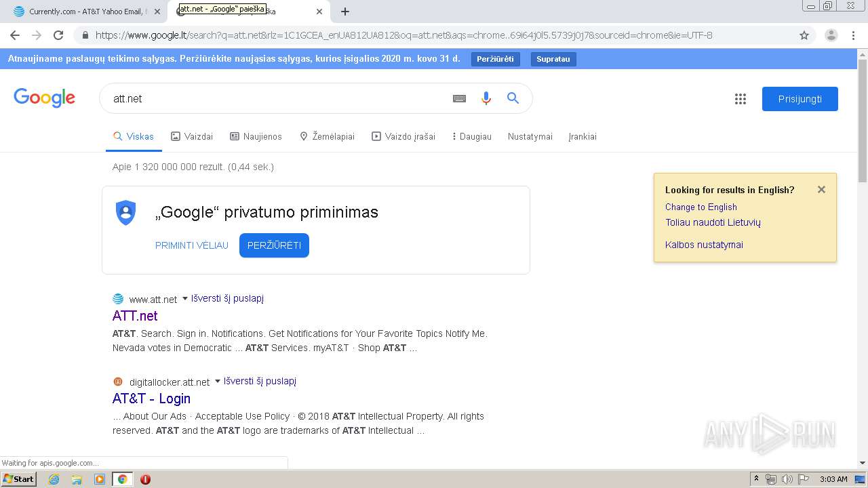Expand the Daugiau more menu

tap(471, 136)
